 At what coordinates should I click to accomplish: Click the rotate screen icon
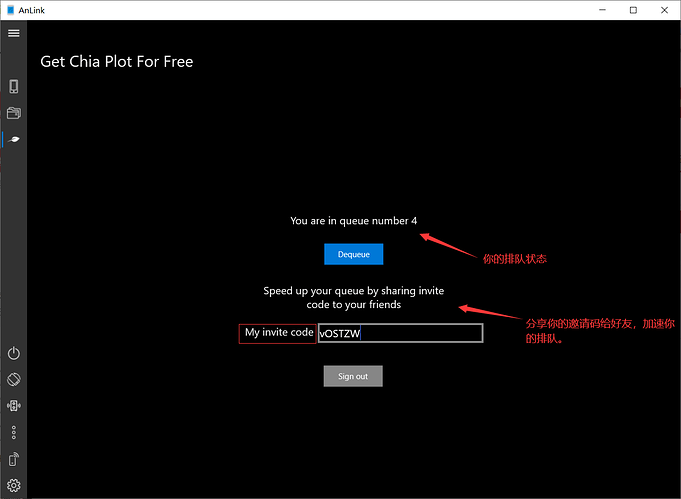[x=13, y=379]
